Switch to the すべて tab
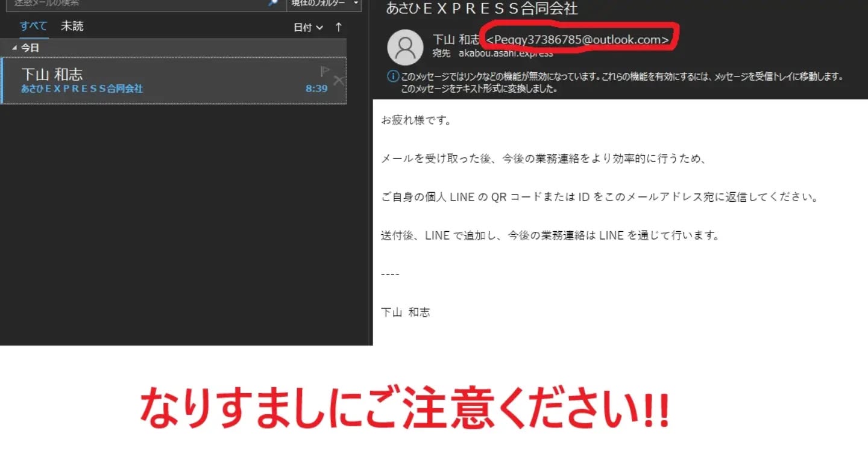This screenshot has height=454, width=868. point(33,26)
